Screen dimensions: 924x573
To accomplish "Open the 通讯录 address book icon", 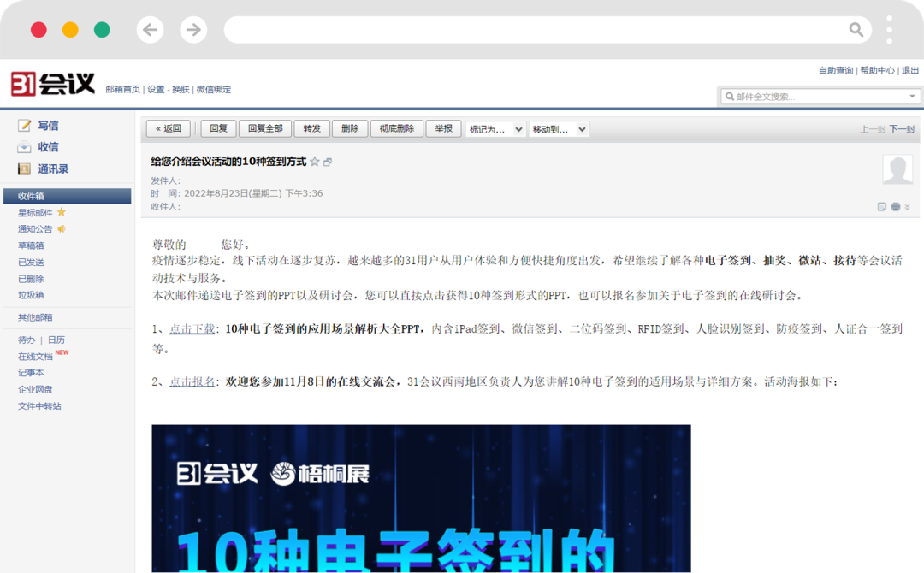I will 25,169.
